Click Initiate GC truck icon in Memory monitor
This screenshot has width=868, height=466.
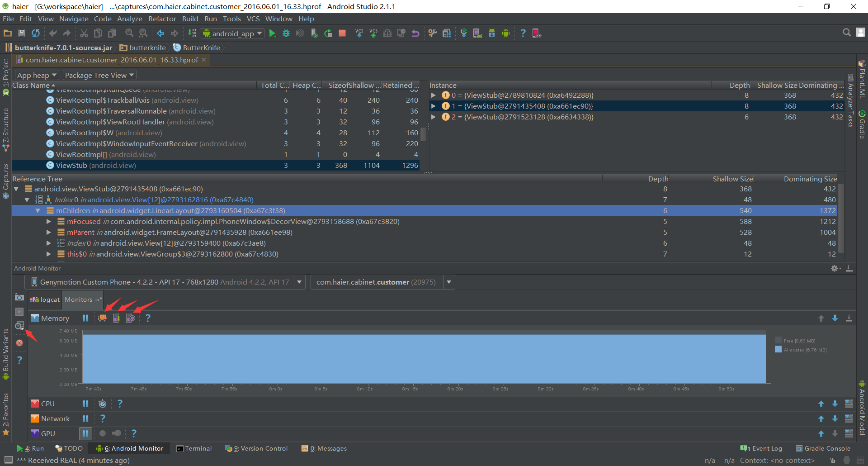click(x=103, y=318)
